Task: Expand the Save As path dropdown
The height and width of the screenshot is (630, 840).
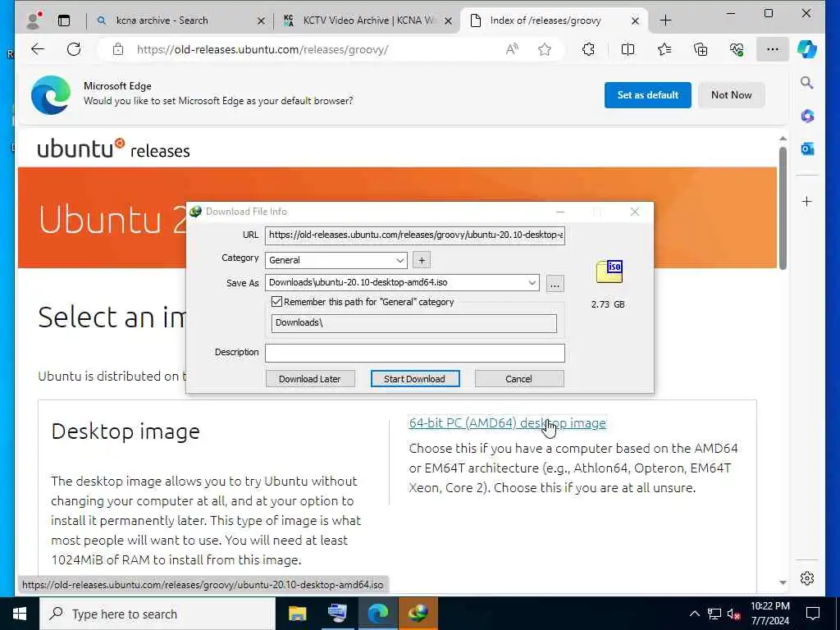Action: coord(532,283)
